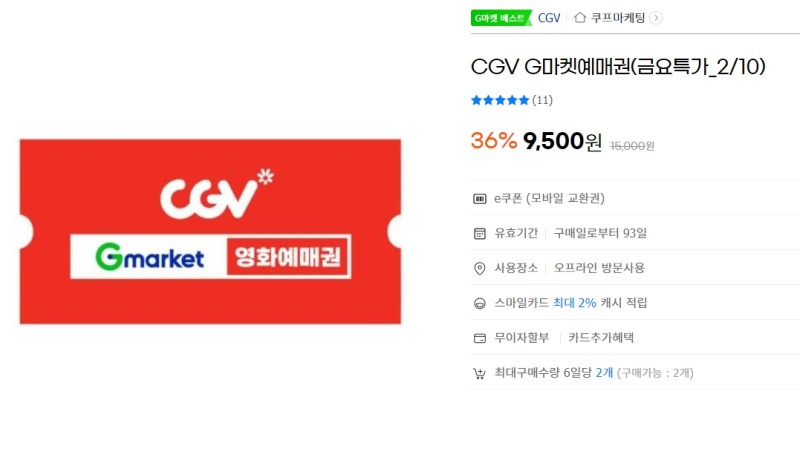
Task: Click the 9,500원 discounted price
Action: coord(562,141)
